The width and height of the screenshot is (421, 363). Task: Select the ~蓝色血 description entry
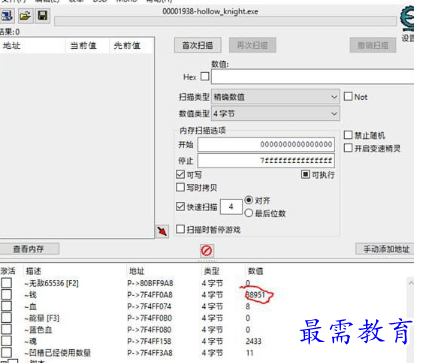pyautogui.click(x=38, y=330)
